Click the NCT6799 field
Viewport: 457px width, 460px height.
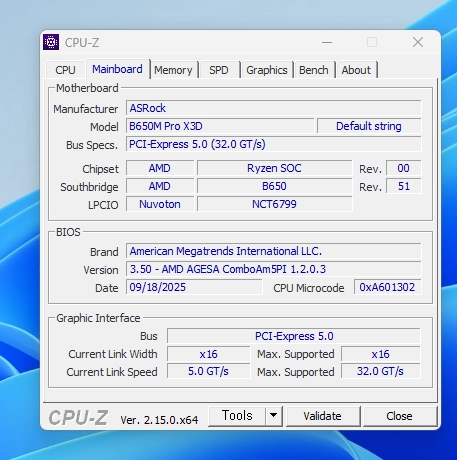[x=274, y=204]
